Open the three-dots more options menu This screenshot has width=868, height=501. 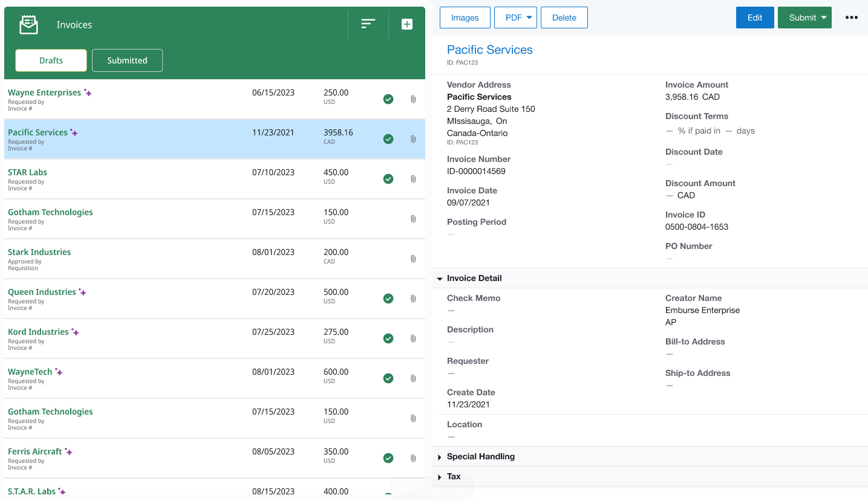tap(851, 18)
